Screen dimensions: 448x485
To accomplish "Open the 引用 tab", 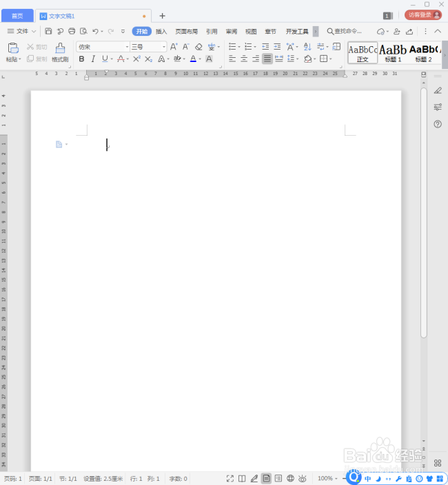I will point(212,32).
